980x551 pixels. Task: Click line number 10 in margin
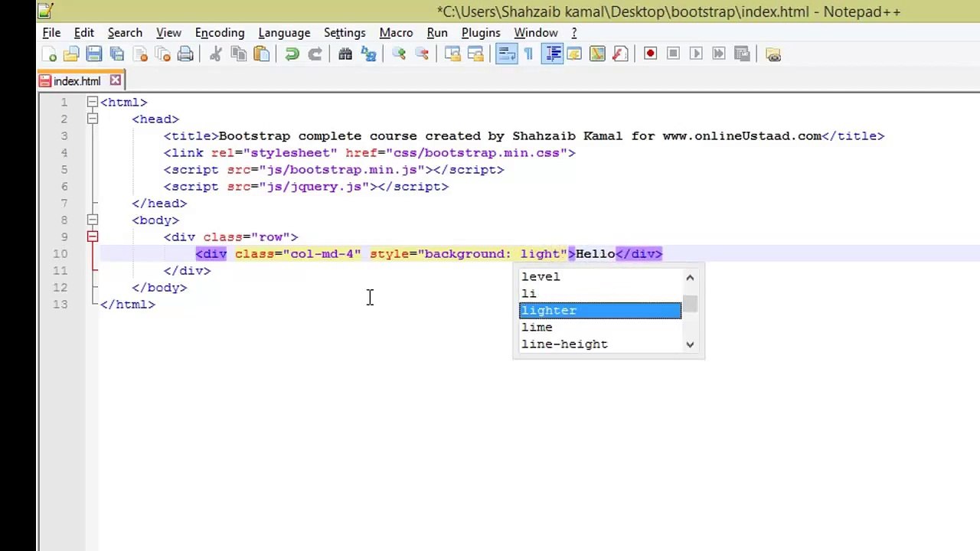point(60,254)
